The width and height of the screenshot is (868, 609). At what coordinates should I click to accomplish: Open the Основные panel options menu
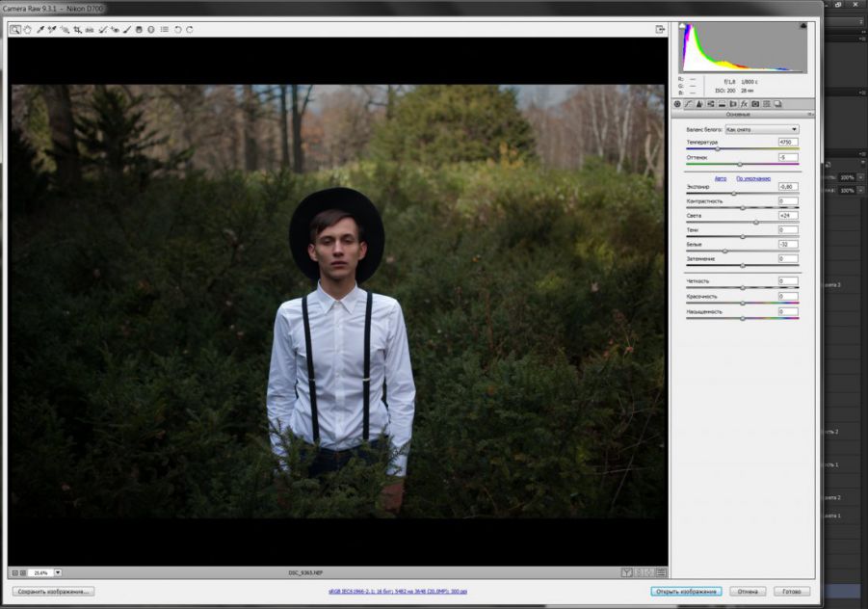click(810, 115)
